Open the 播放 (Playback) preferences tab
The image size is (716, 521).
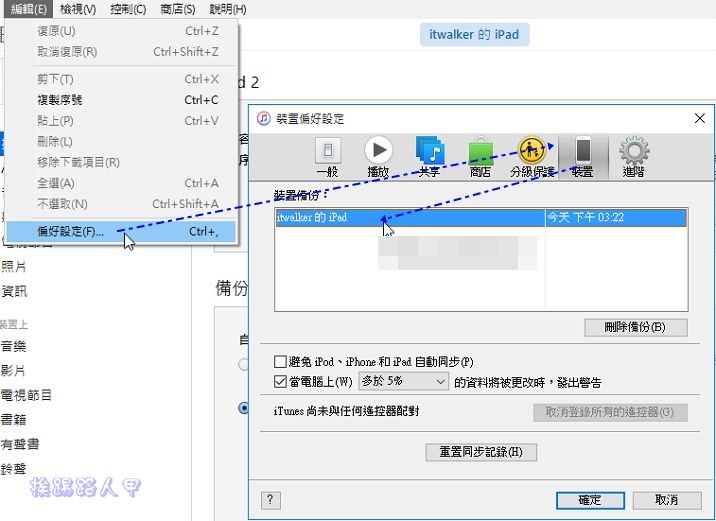point(378,157)
